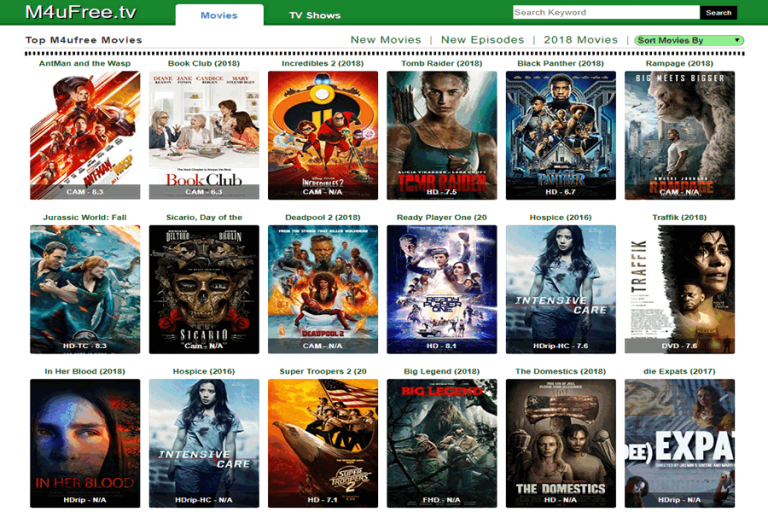Open the Big Legend poster thumbnail

click(x=442, y=443)
